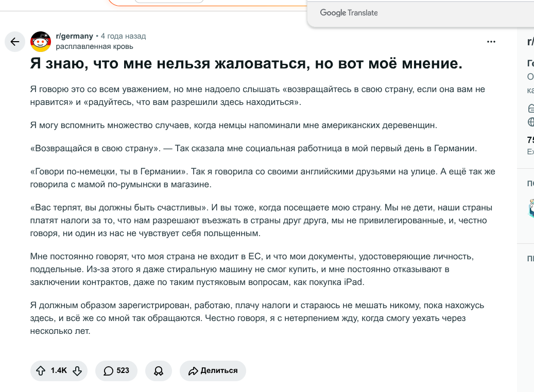Click the paragraph starting «Говори по-немецки
This screenshot has height=392, width=534.
point(263,178)
